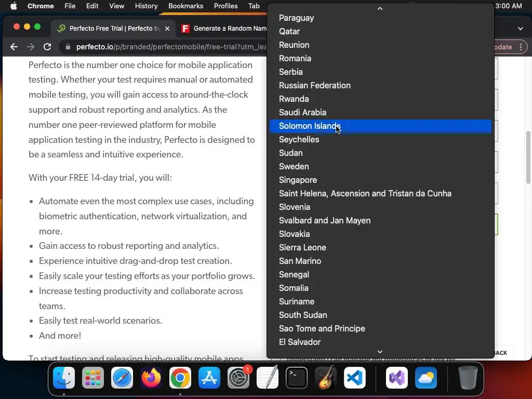Screen dimensions: 532x399
Task: Pick Singapore in the dropdown
Action: (380, 180)
